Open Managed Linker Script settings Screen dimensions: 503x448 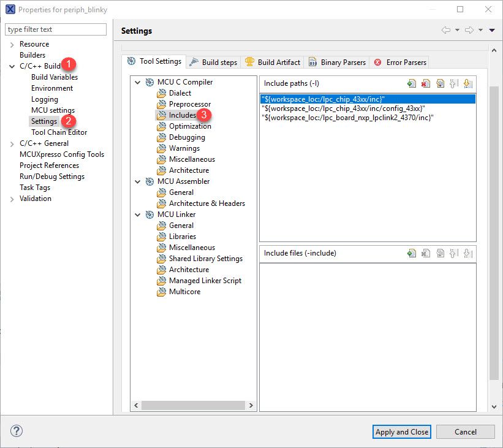click(x=205, y=281)
